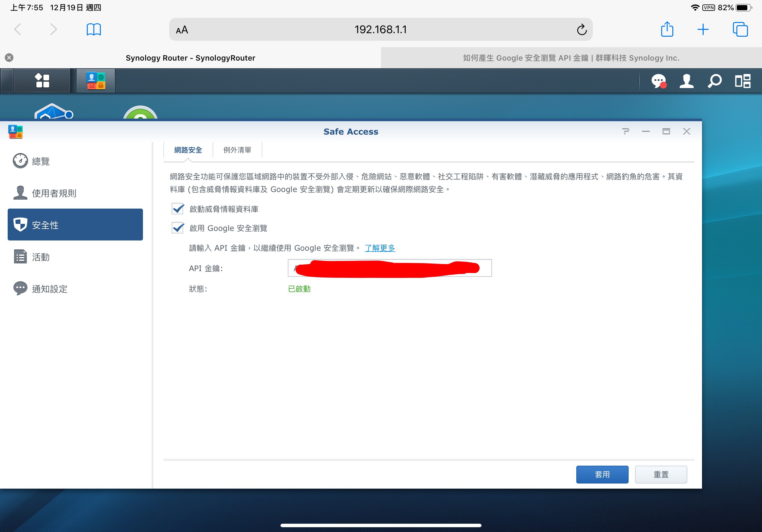Open Safari share sheet icon
The image size is (762, 532).
(x=667, y=29)
